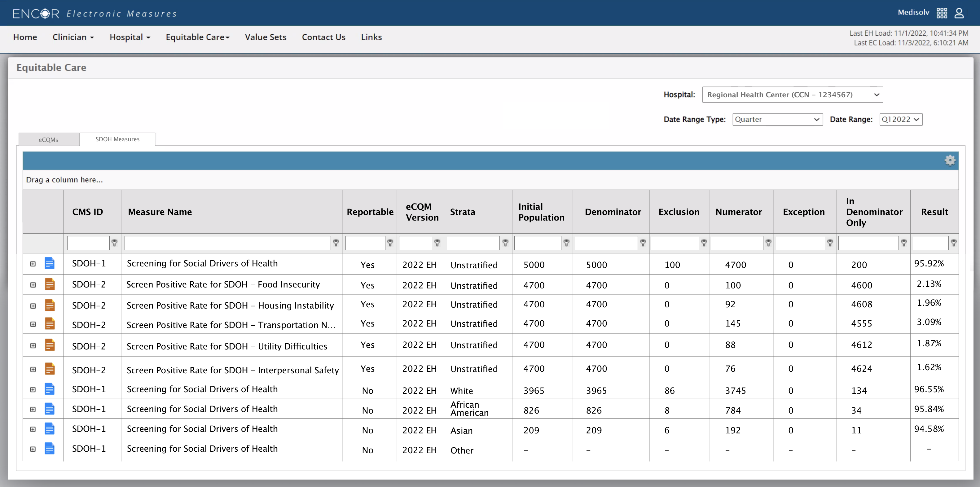Switch to the eCQMs tab

coord(48,139)
